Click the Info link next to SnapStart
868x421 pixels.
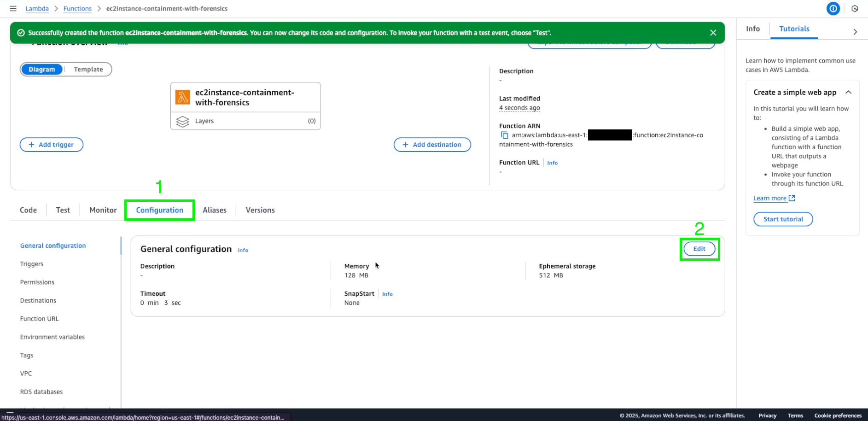(x=387, y=294)
